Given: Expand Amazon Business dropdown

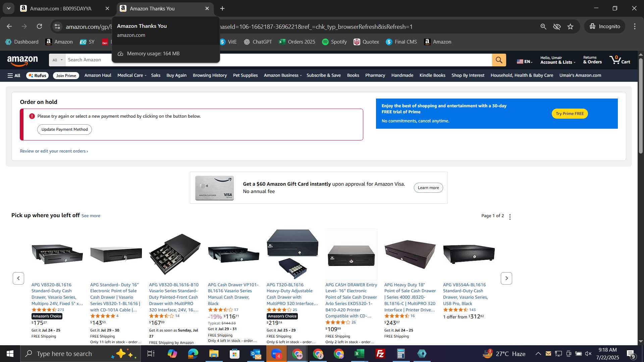Looking at the screenshot, I should point(283,75).
